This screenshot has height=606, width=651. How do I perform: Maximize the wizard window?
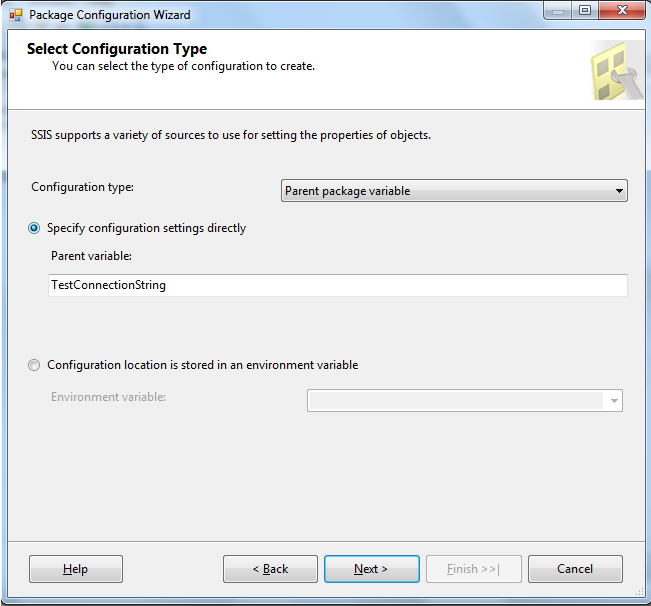point(585,11)
